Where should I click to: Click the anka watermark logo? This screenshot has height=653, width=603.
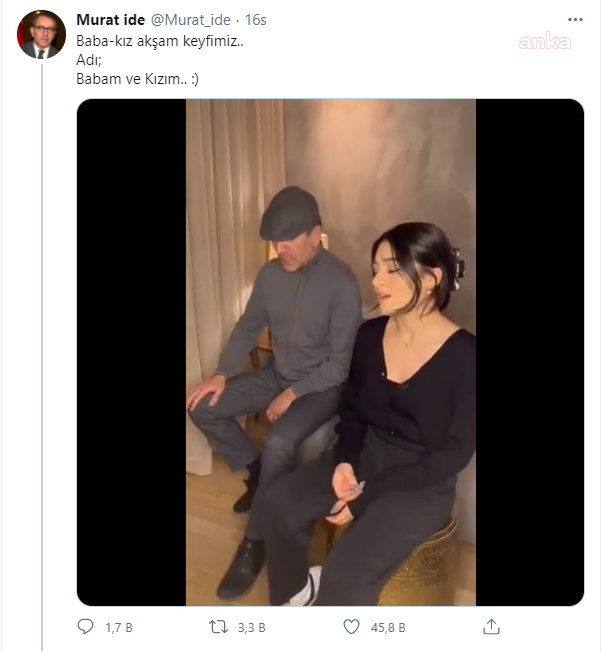[x=545, y=42]
